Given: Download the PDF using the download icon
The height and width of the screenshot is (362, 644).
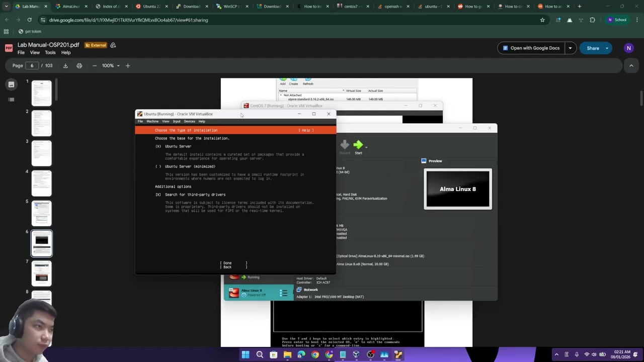Looking at the screenshot, I should coord(65,65).
